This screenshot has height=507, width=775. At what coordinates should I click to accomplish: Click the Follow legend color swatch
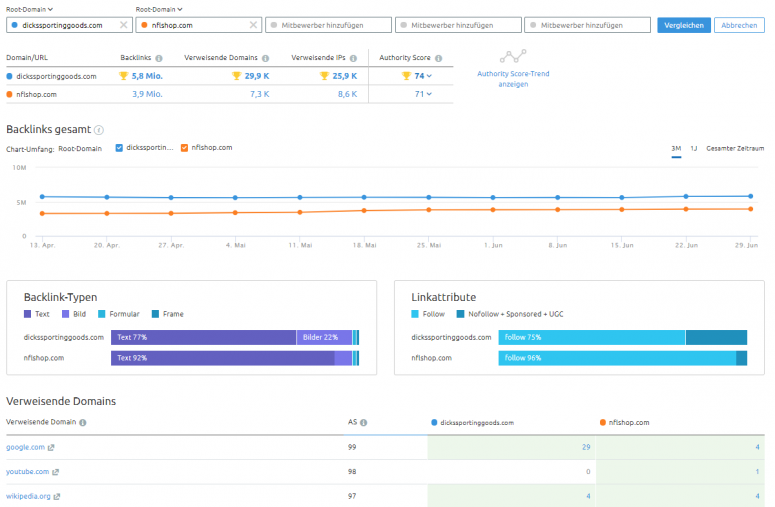(x=415, y=314)
